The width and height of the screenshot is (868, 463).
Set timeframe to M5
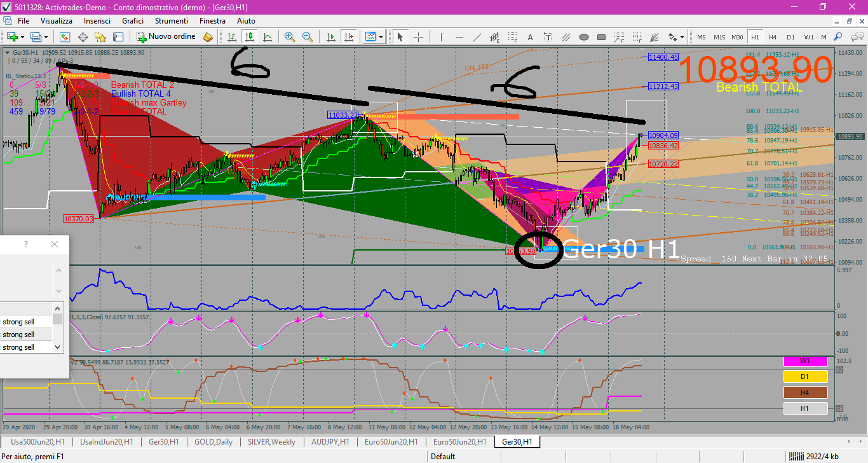pos(702,37)
